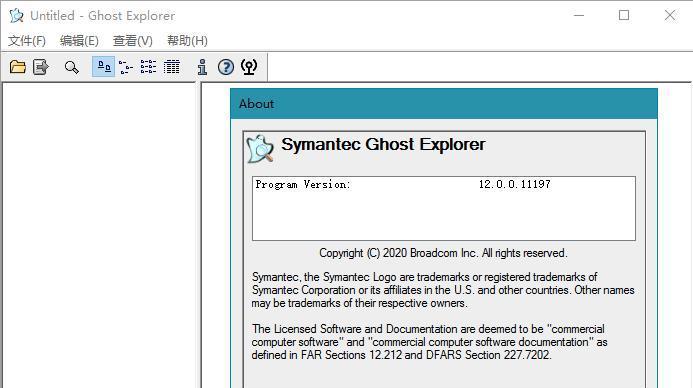Viewport: 693px width, 388px height.
Task: Open an image file via folder icon
Action: [x=18, y=67]
